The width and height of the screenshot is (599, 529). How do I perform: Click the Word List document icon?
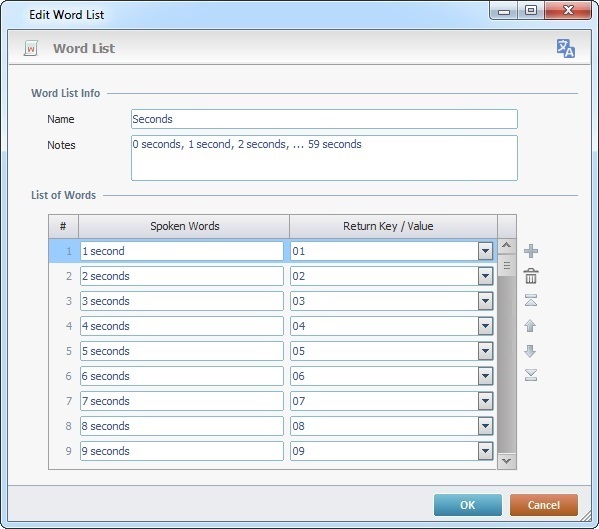coord(31,49)
